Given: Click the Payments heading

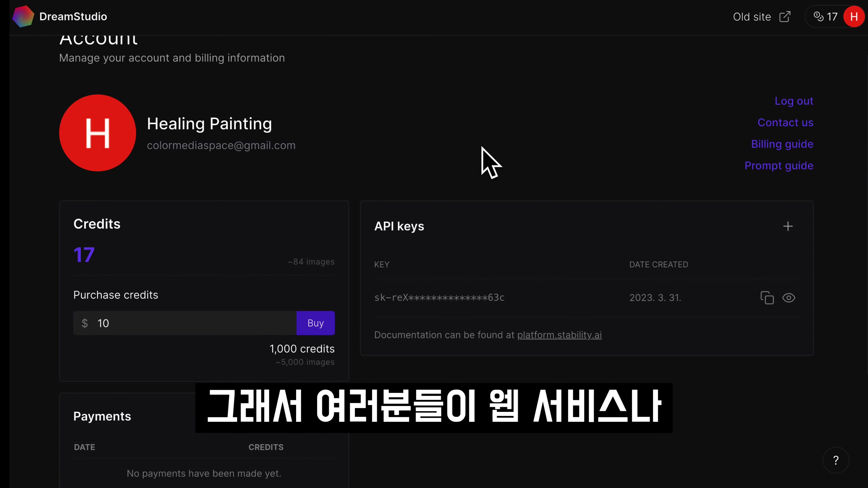Looking at the screenshot, I should [x=102, y=416].
